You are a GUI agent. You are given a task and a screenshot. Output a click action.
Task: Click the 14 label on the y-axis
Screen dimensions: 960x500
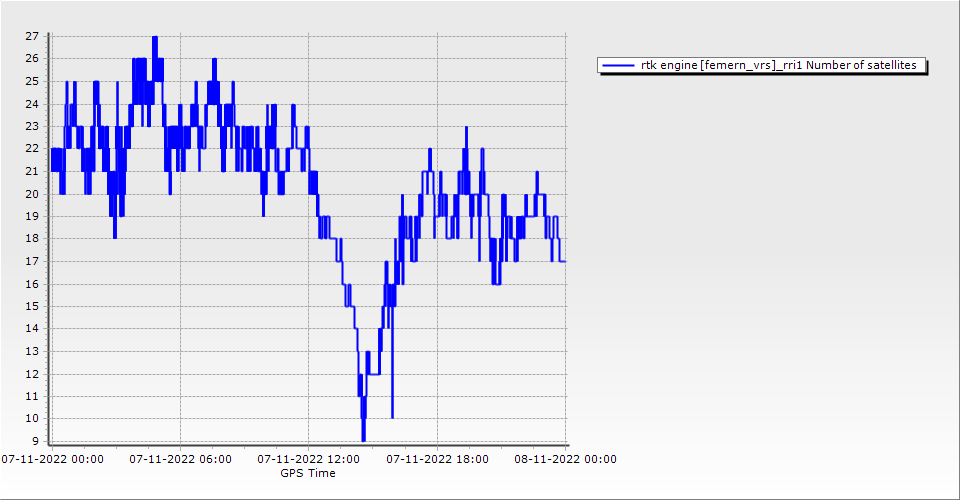coord(31,329)
